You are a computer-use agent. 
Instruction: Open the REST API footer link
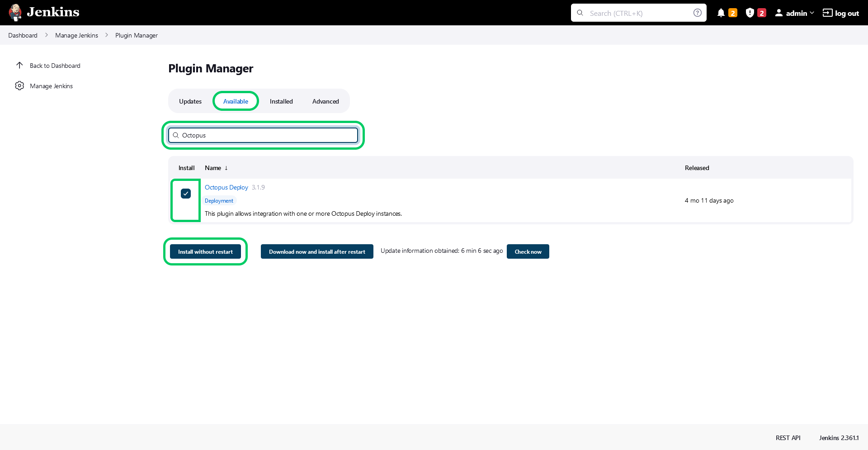pyautogui.click(x=788, y=438)
